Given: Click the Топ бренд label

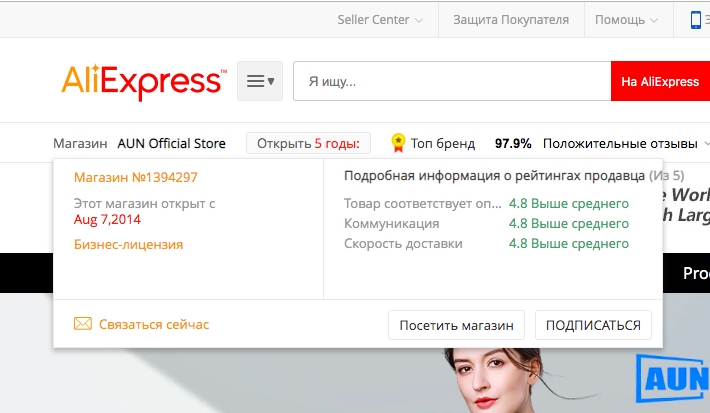Looking at the screenshot, I should (443, 144).
